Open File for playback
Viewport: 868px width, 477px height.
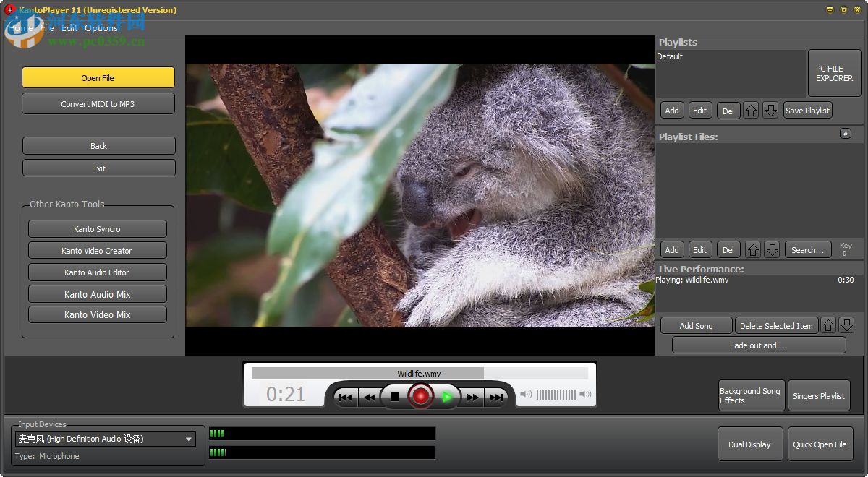tap(98, 77)
